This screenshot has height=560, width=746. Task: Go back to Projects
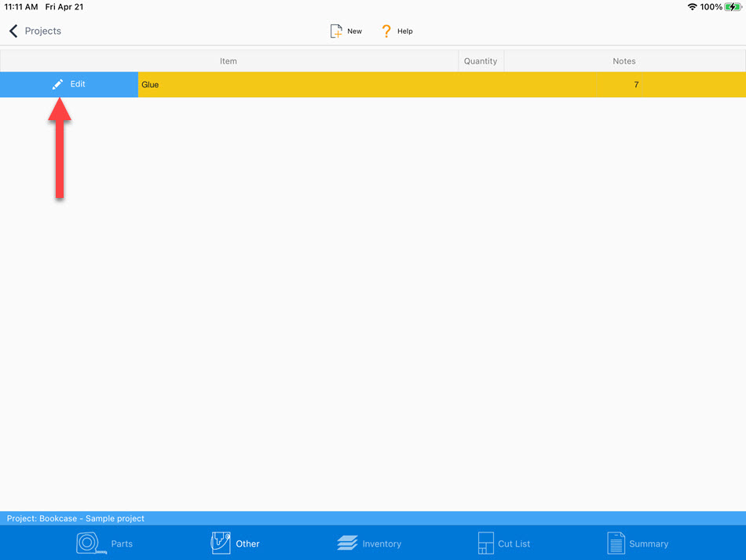[x=42, y=31]
